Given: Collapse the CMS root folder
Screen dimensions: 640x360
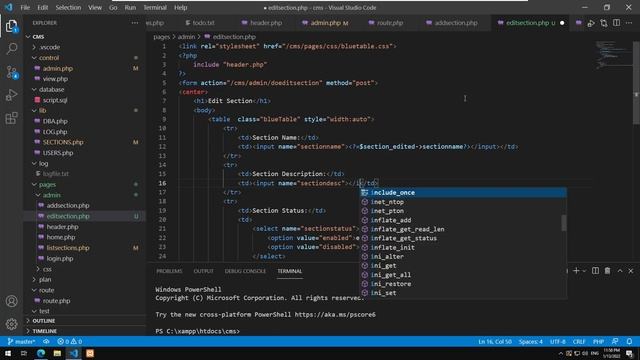Looking at the screenshot, I should [38, 37].
